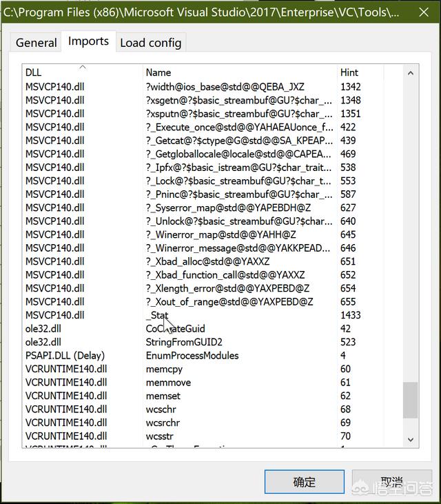Select the ?_Pninc@?$basic_streambuf row

point(213,194)
